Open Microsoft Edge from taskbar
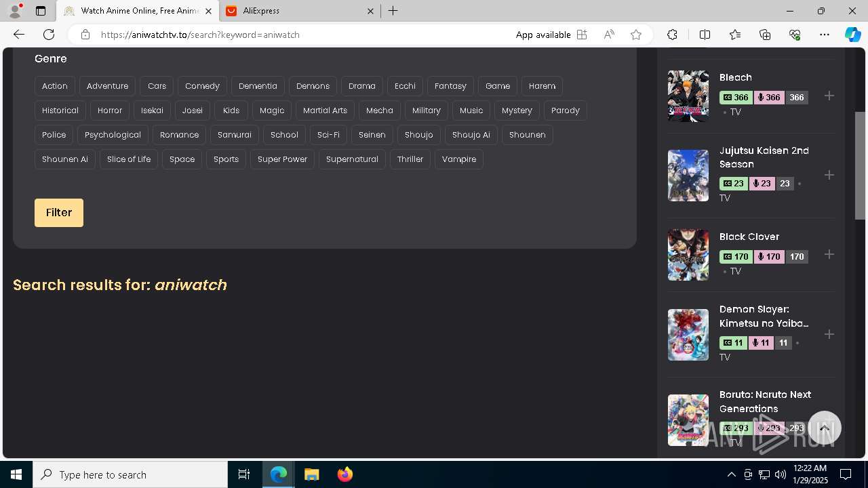This screenshot has width=868, height=488. point(279,474)
